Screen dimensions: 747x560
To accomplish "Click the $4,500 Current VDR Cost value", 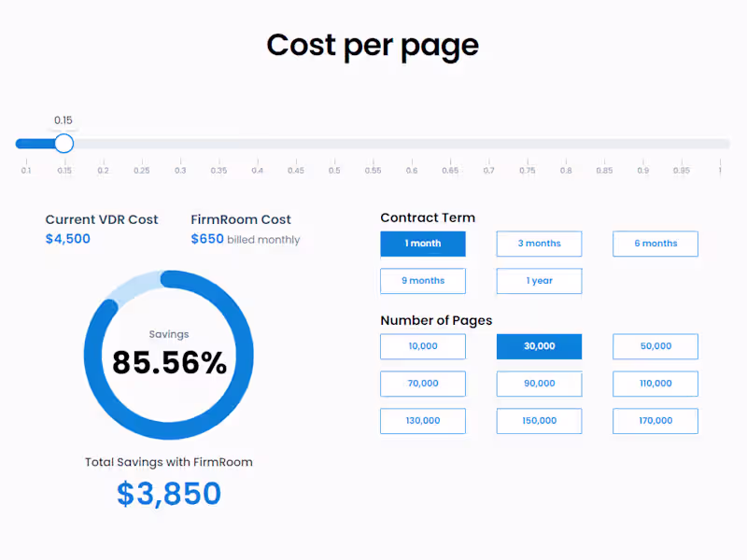I will point(67,239).
